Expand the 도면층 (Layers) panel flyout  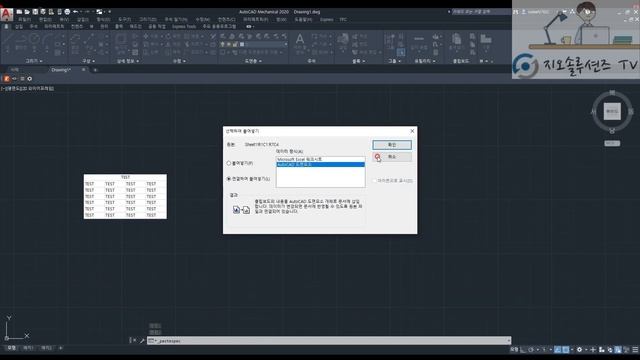[x=253, y=61]
